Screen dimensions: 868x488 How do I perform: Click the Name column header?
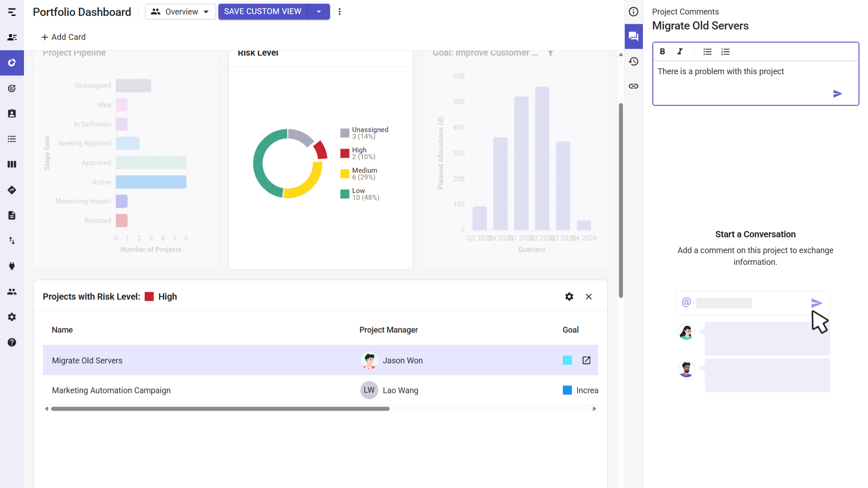point(62,330)
